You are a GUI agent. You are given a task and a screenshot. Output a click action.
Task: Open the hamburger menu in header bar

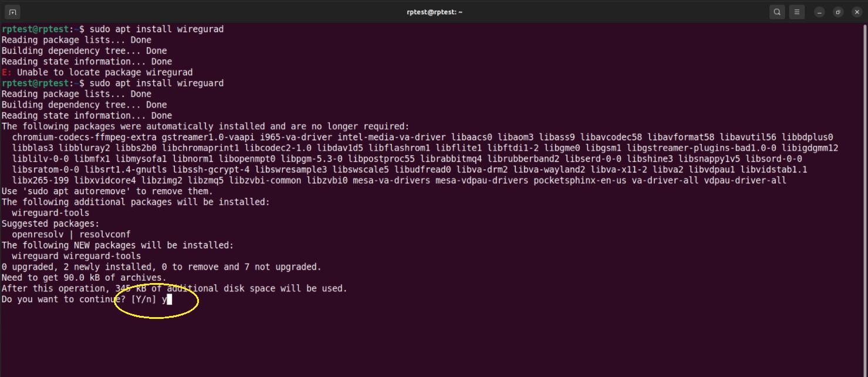click(x=796, y=12)
